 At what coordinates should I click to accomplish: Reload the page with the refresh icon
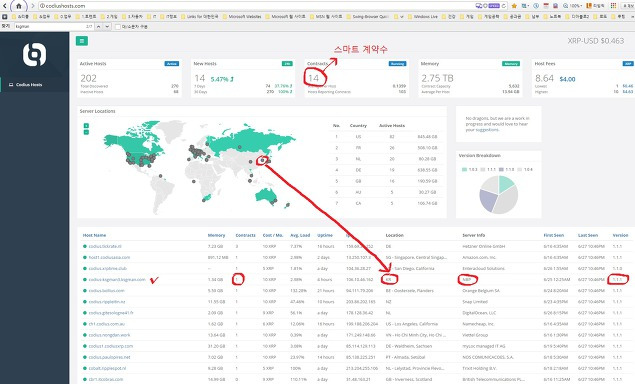pos(504,6)
